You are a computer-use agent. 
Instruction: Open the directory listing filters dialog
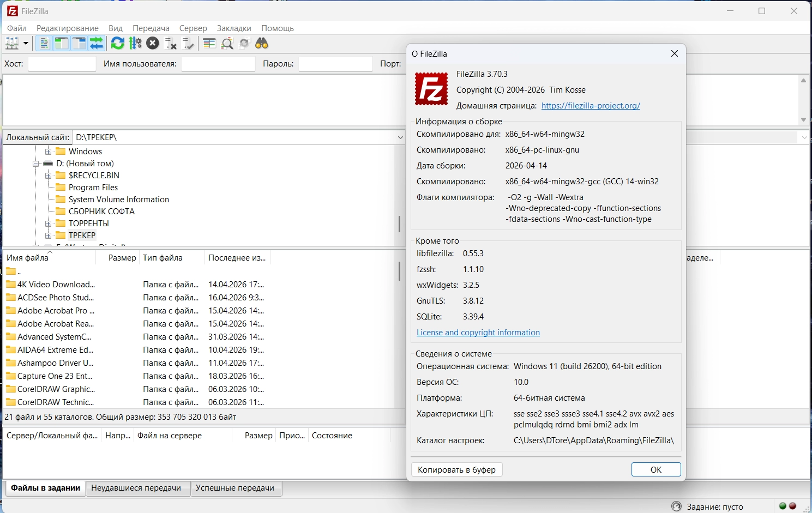point(209,44)
